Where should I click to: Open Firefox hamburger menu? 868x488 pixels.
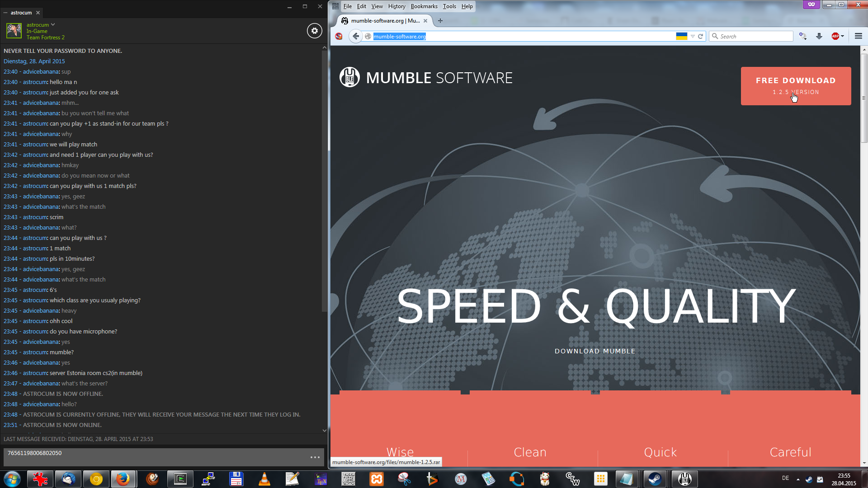point(858,36)
